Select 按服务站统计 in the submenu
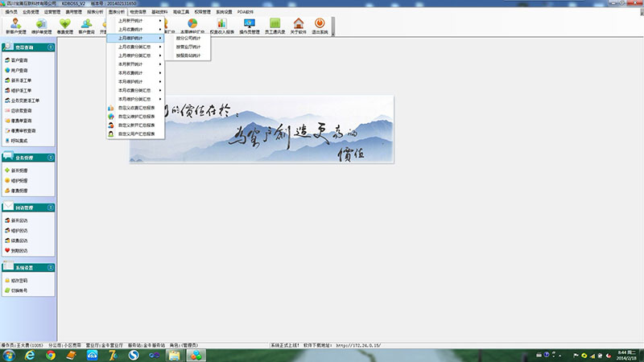This screenshot has height=362, width=644. [188, 56]
